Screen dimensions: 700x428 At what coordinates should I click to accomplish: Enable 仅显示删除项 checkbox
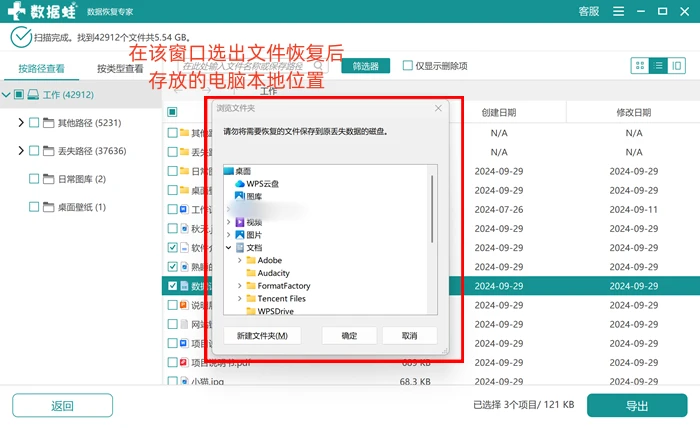point(408,66)
